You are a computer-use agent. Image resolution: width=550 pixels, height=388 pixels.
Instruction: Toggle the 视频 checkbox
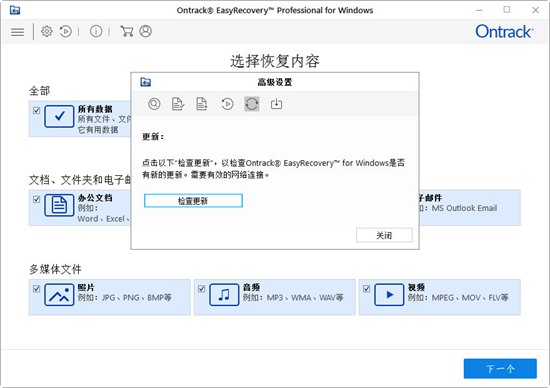pyautogui.click(x=367, y=289)
